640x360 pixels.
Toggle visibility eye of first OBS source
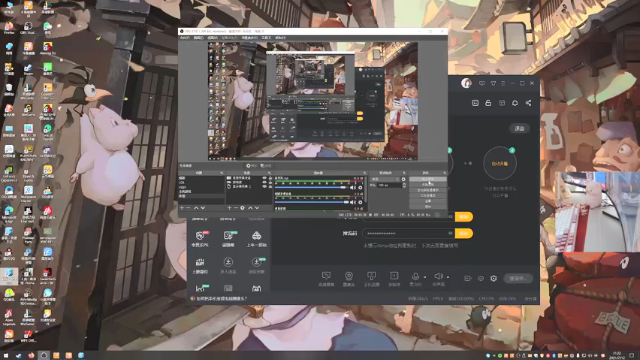(x=264, y=178)
